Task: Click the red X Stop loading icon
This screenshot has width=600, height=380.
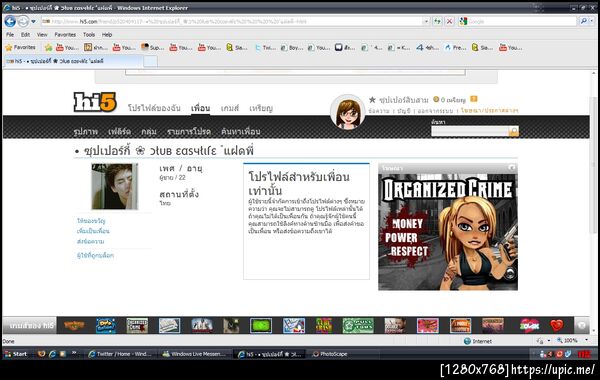Action: (x=449, y=21)
